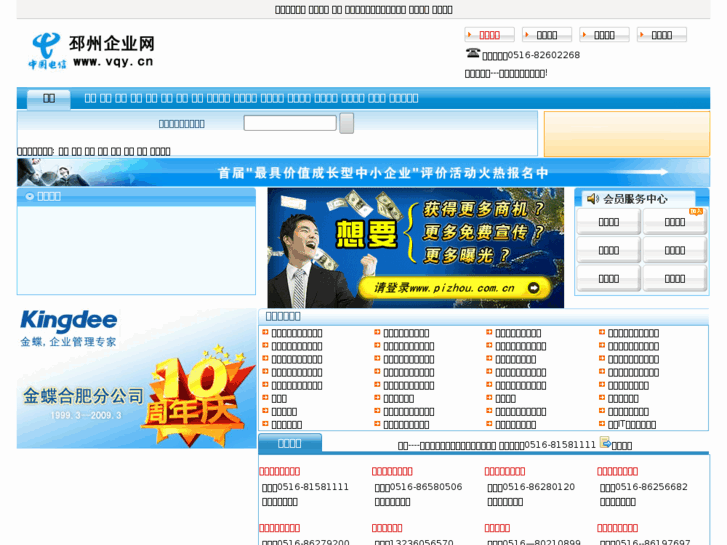Open the list link containing "IT"

point(632,424)
